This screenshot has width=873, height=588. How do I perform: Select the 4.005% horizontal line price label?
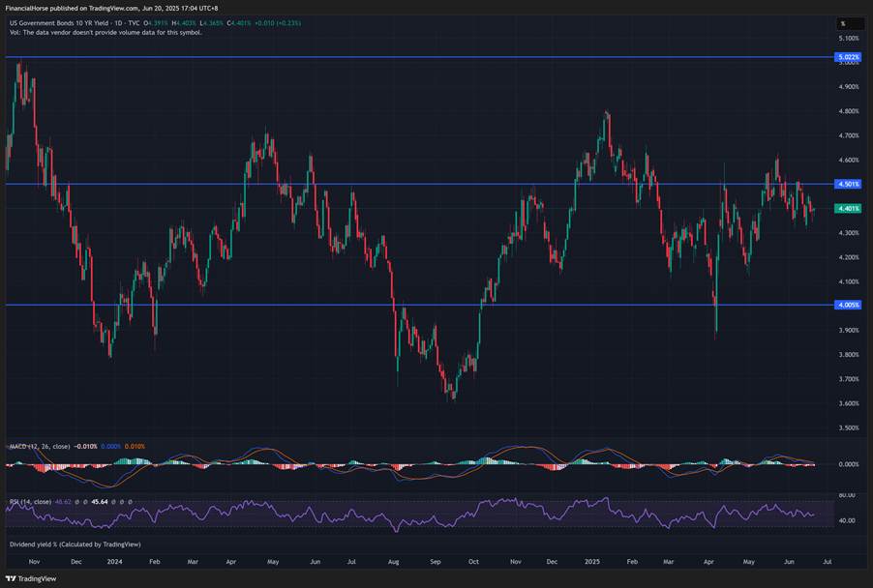coord(848,305)
